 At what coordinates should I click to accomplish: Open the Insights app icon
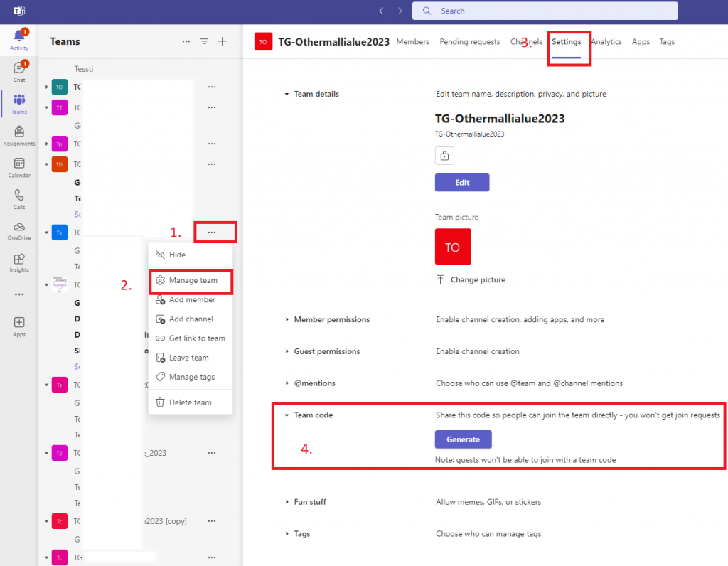point(19,262)
